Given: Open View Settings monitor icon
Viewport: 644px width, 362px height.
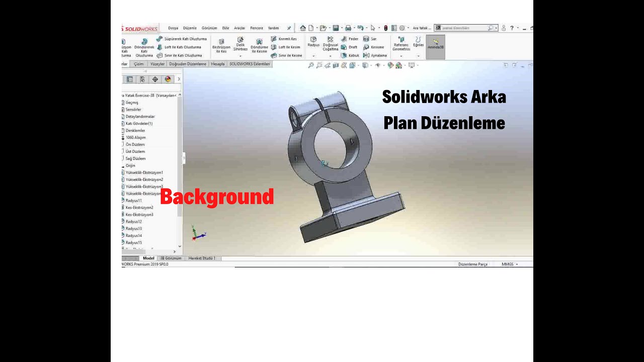Looking at the screenshot, I should tap(412, 65).
